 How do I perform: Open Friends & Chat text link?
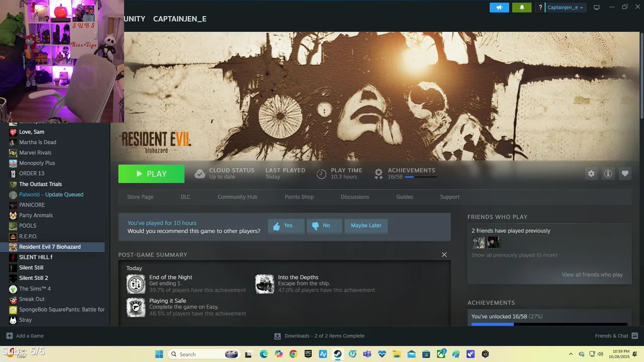[x=611, y=336]
